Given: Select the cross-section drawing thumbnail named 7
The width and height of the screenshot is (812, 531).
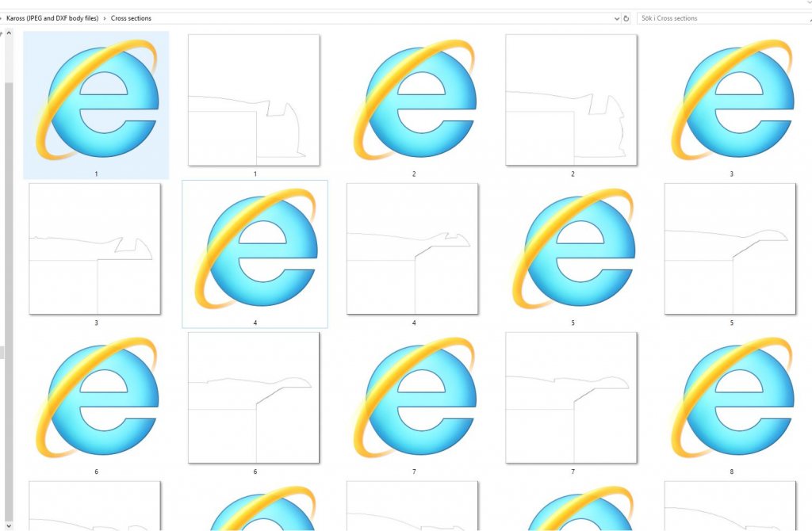Looking at the screenshot, I should [x=571, y=398].
